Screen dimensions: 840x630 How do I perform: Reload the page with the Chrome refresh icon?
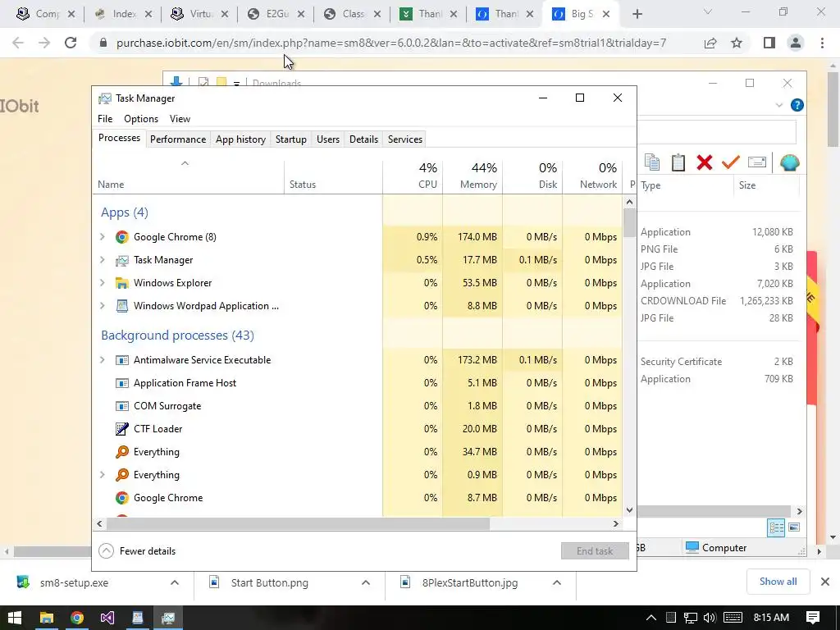coord(71,43)
